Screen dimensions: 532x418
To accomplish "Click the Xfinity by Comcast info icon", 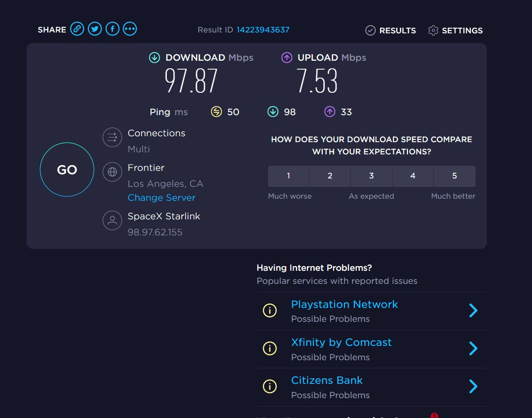I will pyautogui.click(x=270, y=348).
